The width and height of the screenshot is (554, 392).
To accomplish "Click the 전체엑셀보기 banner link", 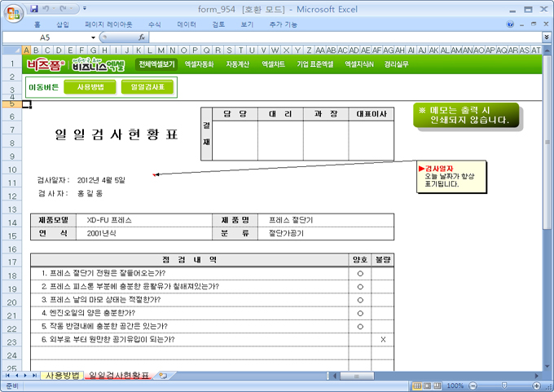I will (x=156, y=64).
